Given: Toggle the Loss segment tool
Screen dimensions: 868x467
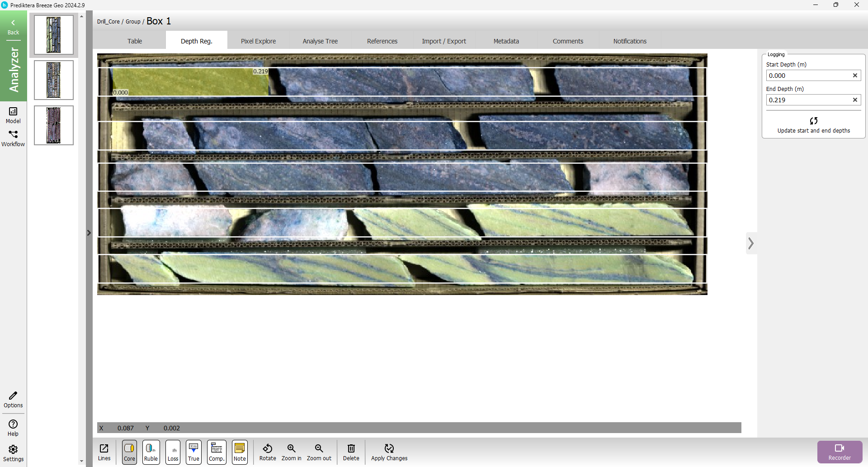Looking at the screenshot, I should 173,452.
